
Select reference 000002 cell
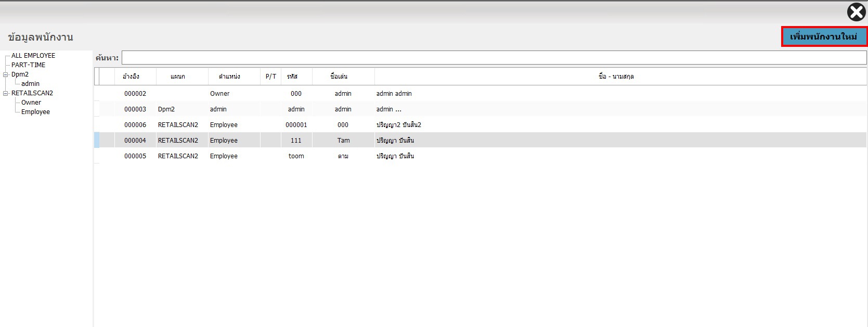[135, 94]
